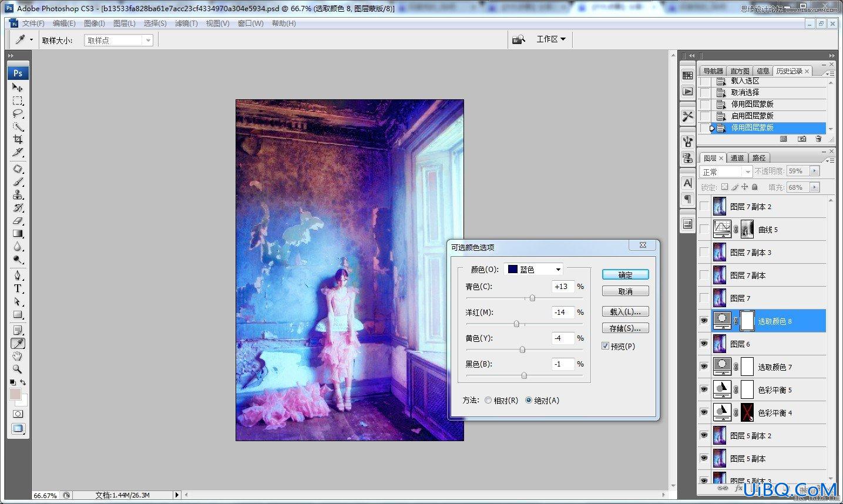The image size is (843, 504).
Task: Select the 相对(R) method radio button
Action: point(488,400)
